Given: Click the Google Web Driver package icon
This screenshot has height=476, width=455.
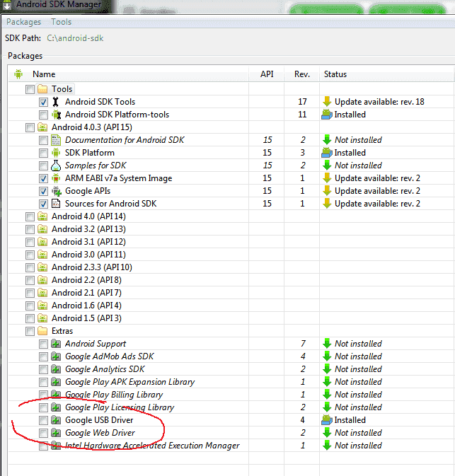Looking at the screenshot, I should (x=56, y=433).
